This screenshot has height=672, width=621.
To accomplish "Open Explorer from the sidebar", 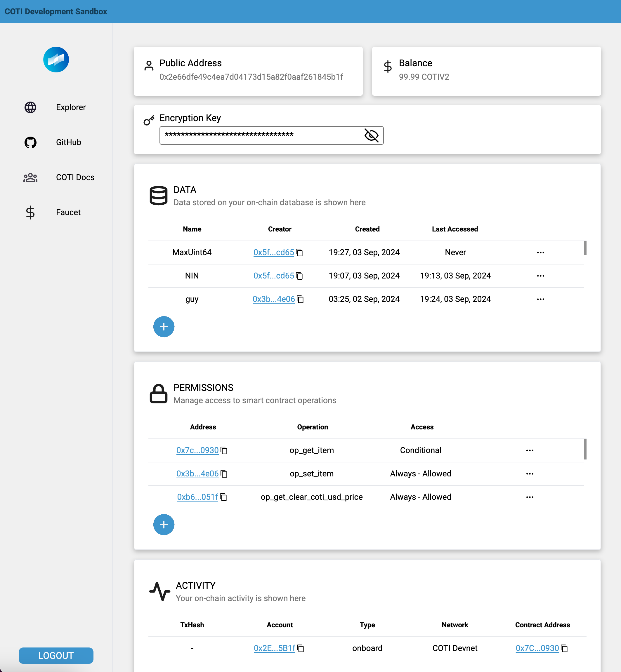I will 71,107.
